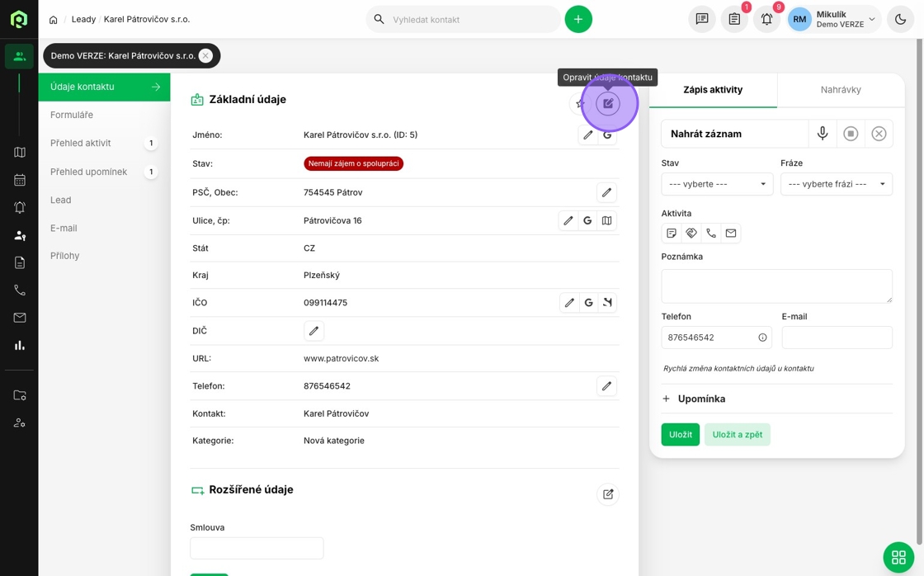Click the home icon in breadcrumb

pyautogui.click(x=53, y=20)
